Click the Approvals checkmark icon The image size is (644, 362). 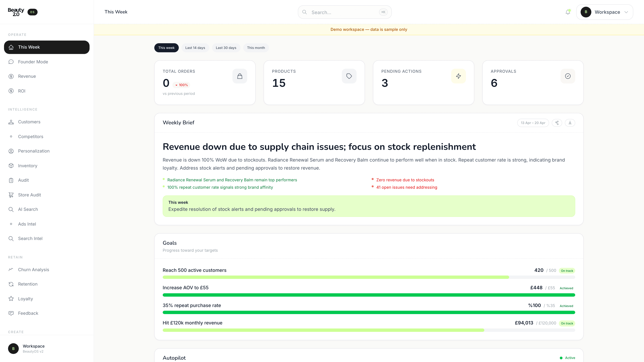point(568,76)
